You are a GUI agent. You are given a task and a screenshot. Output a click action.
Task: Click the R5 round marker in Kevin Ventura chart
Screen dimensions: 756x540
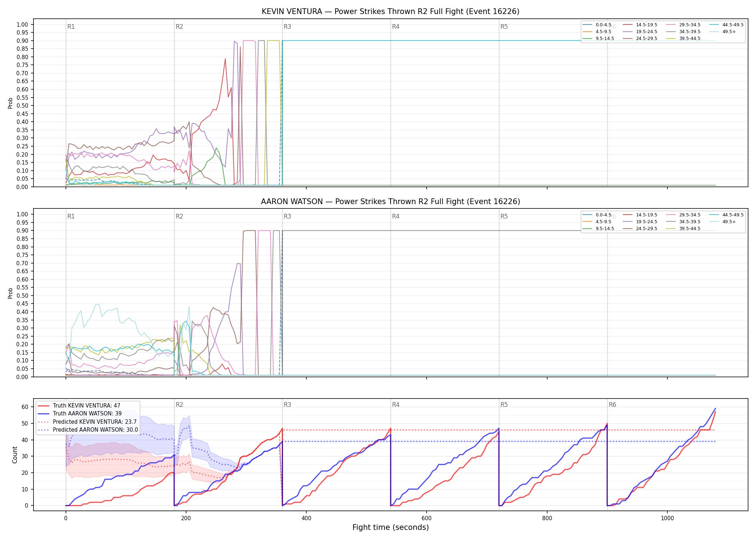[504, 27]
